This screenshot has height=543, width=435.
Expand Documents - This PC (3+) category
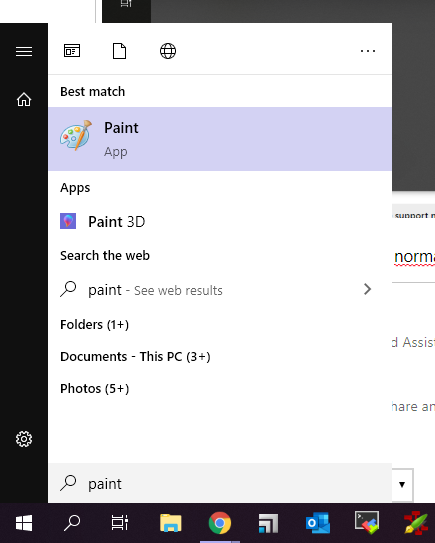(135, 356)
